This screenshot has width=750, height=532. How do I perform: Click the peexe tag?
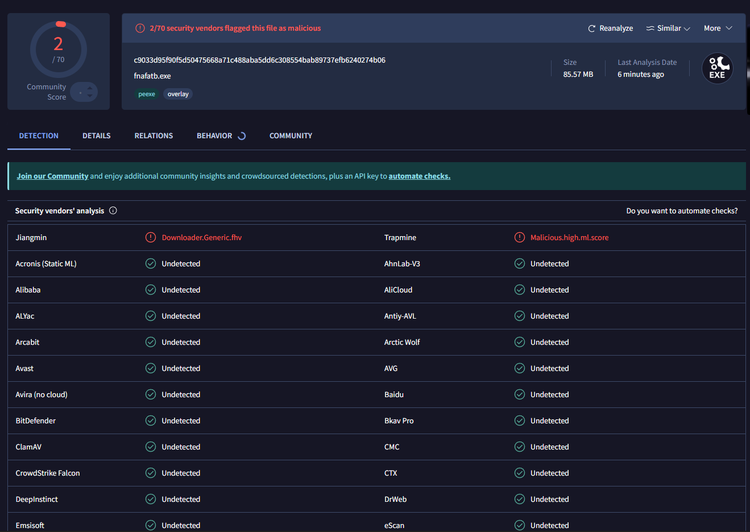(x=146, y=94)
